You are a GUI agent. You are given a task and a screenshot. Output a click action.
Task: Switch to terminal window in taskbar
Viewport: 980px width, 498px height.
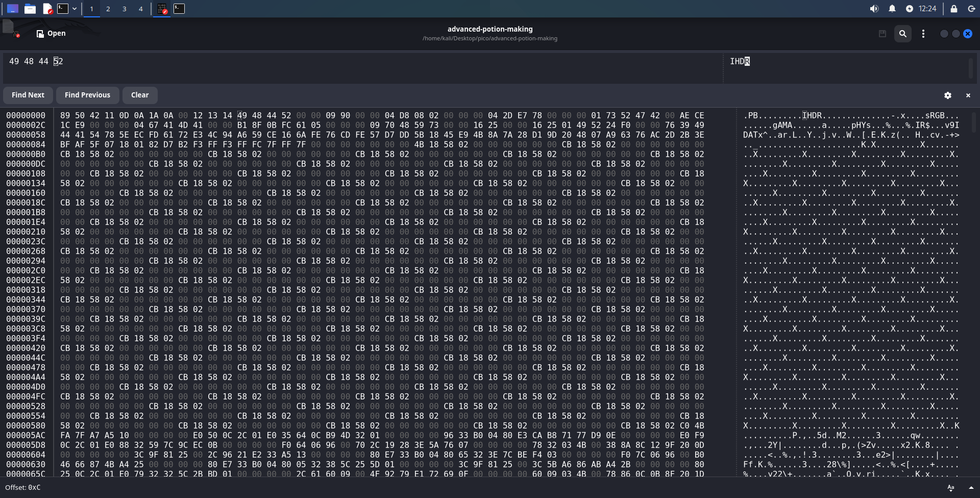[179, 9]
